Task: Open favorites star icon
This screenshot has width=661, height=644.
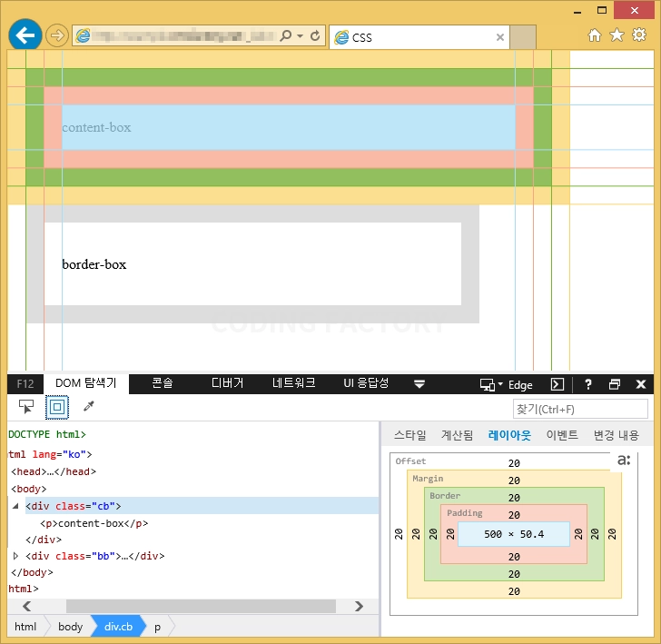Action: tap(617, 35)
